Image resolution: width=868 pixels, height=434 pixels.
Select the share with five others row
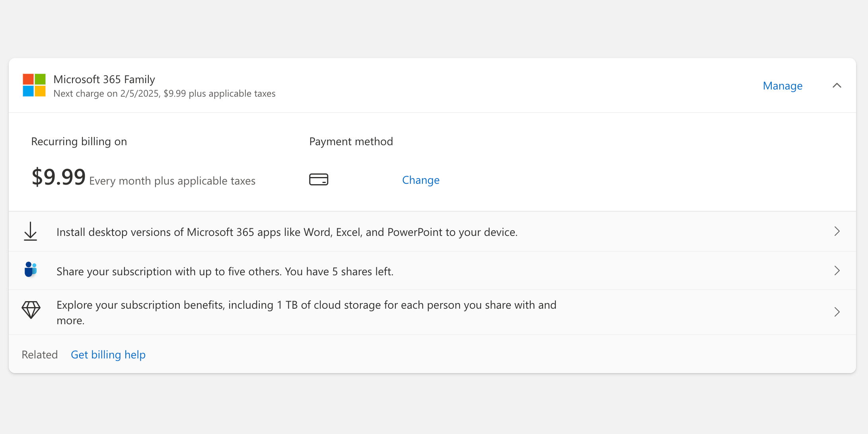pos(225,271)
